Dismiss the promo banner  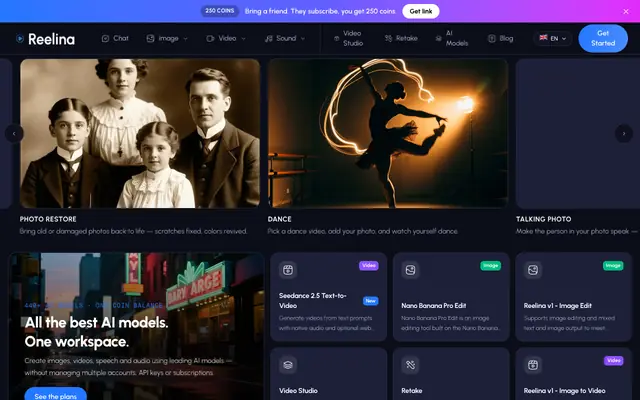tap(626, 11)
